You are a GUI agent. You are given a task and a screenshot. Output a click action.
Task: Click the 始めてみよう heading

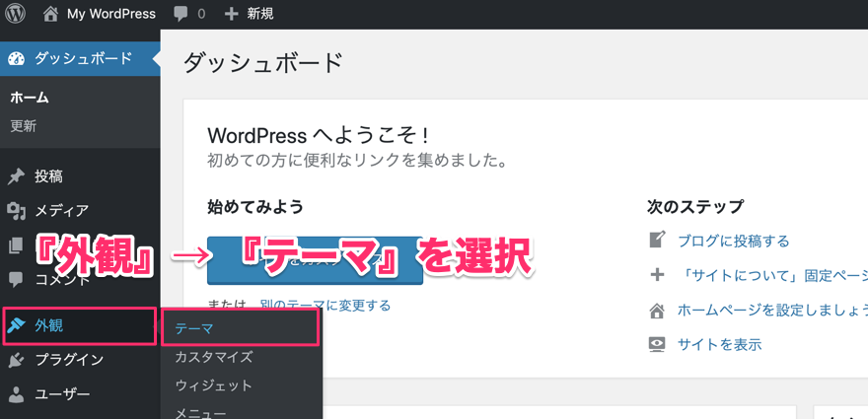click(255, 206)
